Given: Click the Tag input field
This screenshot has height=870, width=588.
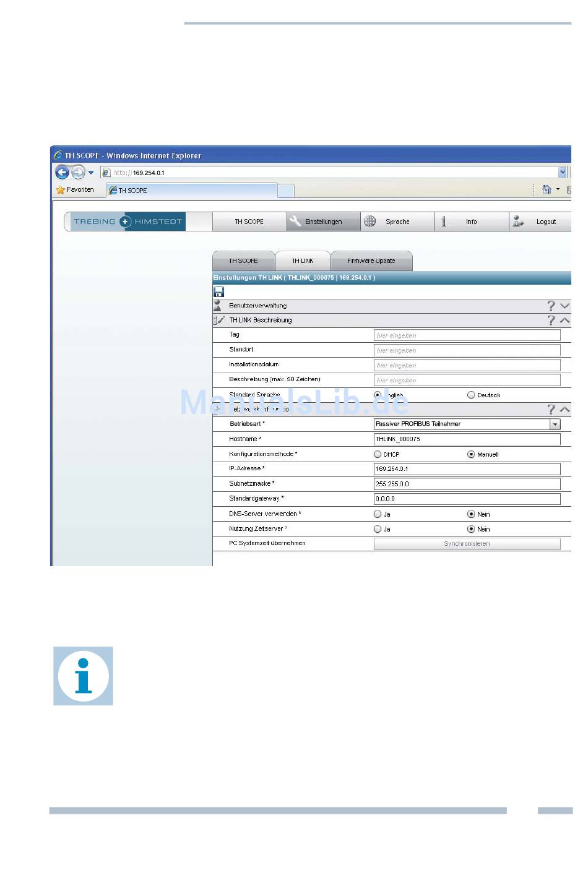Looking at the screenshot, I should point(467,335).
